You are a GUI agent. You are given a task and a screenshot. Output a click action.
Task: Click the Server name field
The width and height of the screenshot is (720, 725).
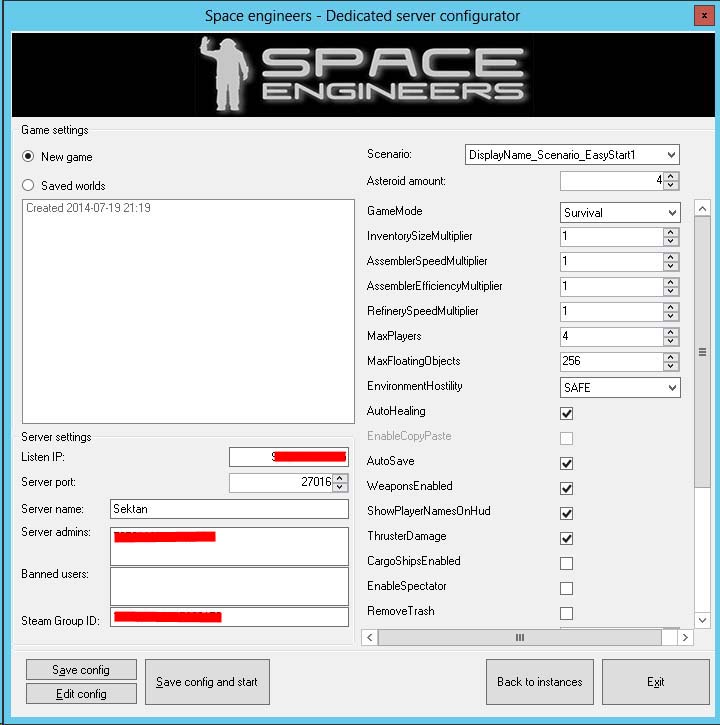(229, 509)
